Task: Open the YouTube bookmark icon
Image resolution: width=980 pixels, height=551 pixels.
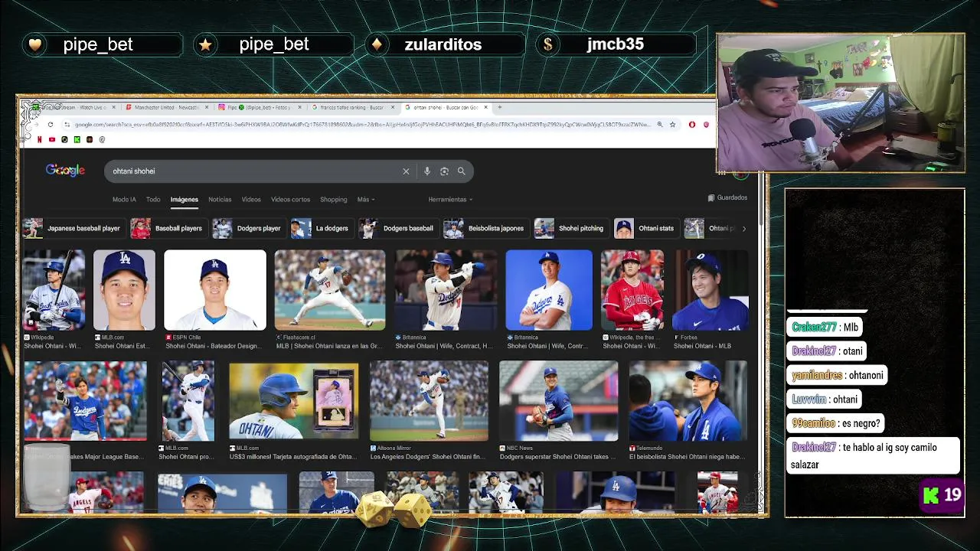Action: coord(51,139)
